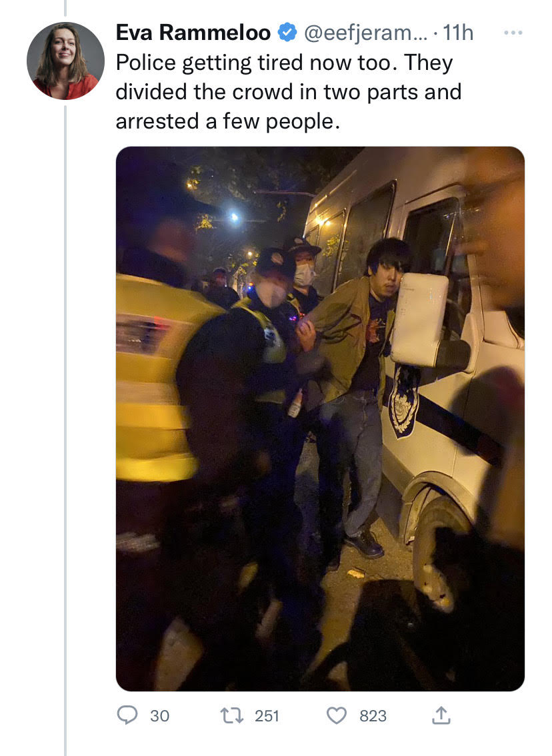Click the tweet text starting 'Police getting tired'
The width and height of the screenshot is (552, 756).
tap(289, 92)
